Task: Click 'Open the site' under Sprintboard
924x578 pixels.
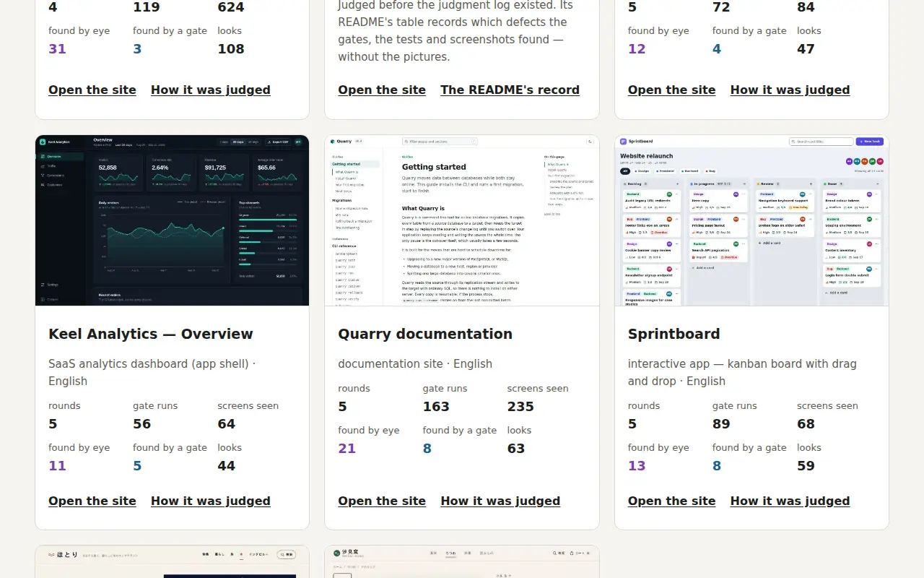Action: tap(671, 501)
